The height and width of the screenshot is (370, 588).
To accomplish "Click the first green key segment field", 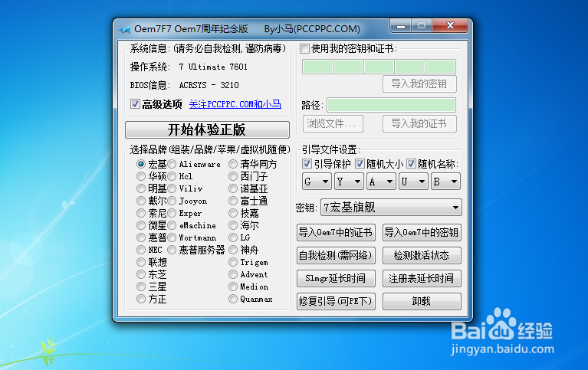I will 317,67.
